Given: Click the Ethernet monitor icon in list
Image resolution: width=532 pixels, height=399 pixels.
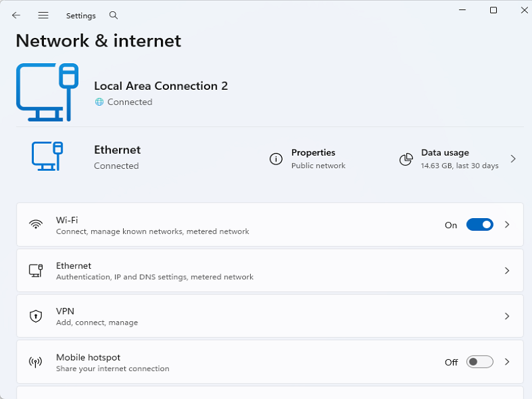Looking at the screenshot, I should coord(36,271).
